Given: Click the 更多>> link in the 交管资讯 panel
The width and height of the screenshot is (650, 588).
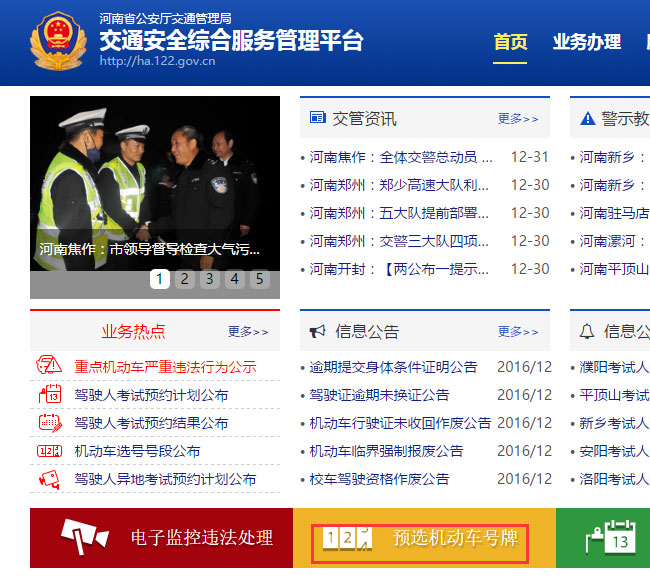Looking at the screenshot, I should [518, 119].
